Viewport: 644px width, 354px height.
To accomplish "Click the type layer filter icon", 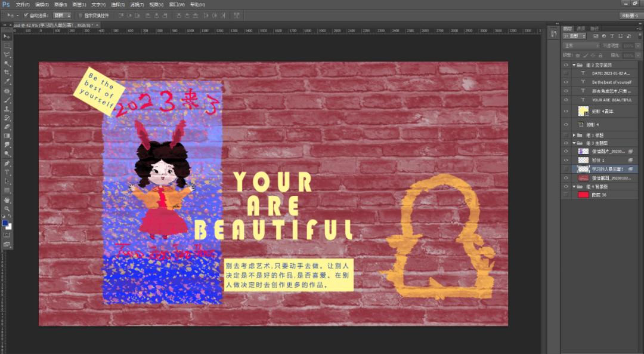I will point(612,36).
